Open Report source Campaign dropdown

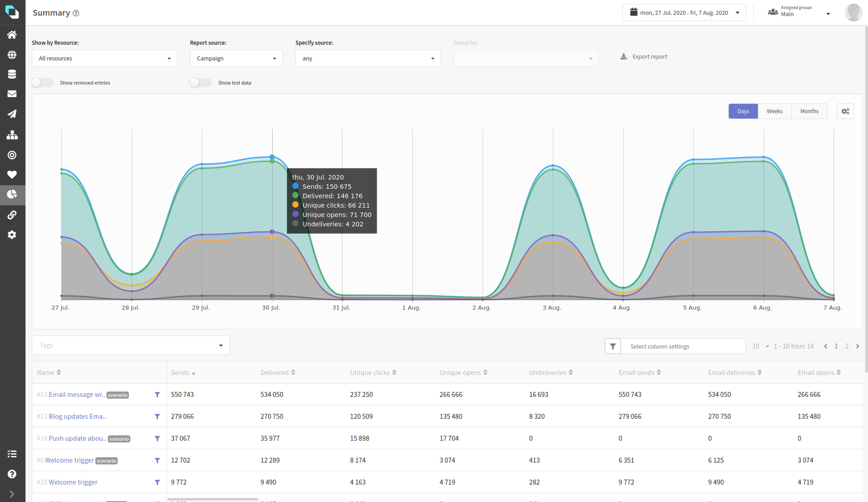coord(236,58)
